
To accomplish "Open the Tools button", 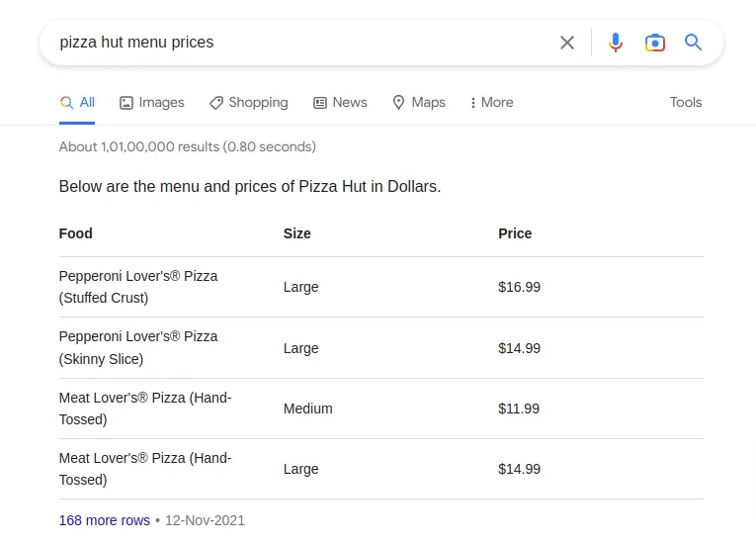I will coord(686,102).
